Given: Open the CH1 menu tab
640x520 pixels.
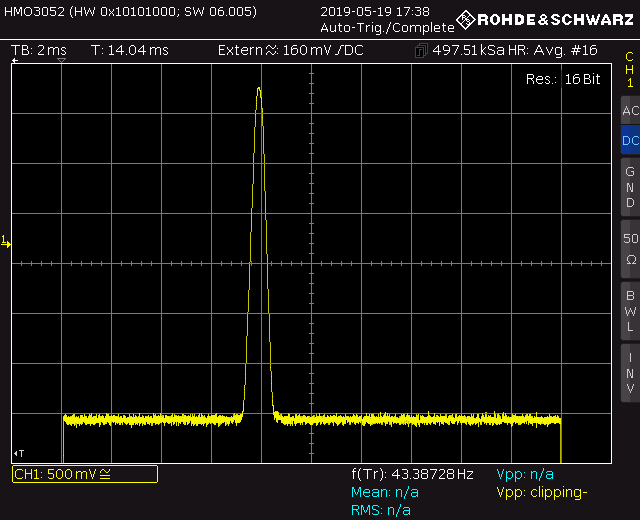Looking at the screenshot, I should click(629, 69).
